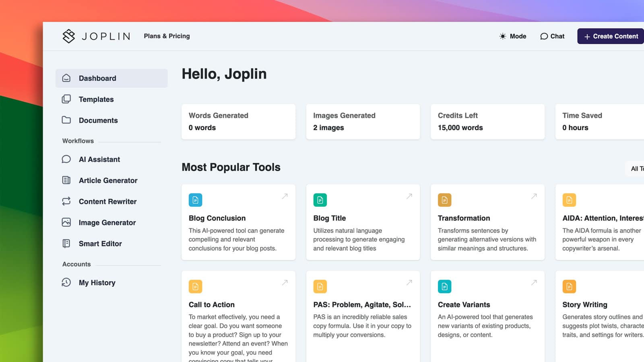Open the Create Variants tool title
This screenshot has width=644, height=362.
point(464,304)
